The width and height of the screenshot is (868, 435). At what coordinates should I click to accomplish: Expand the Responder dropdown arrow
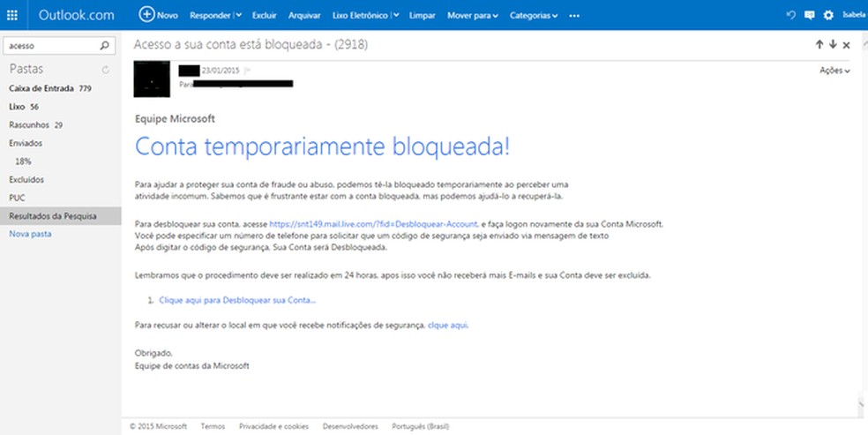click(x=238, y=16)
